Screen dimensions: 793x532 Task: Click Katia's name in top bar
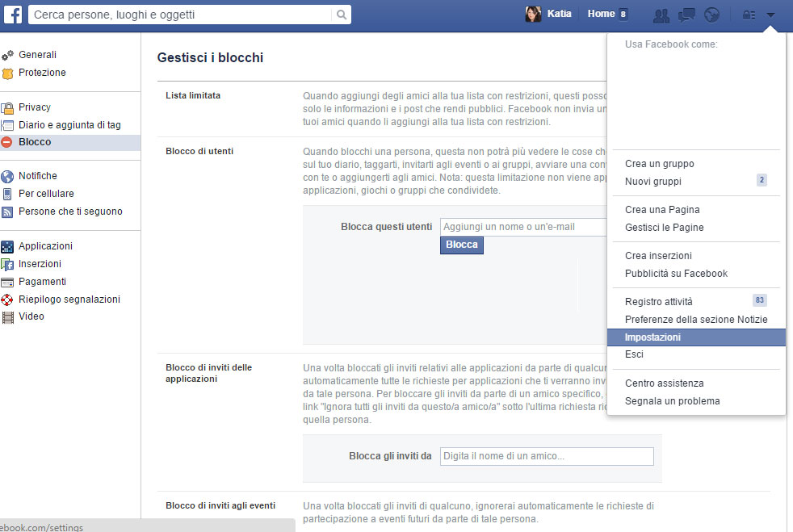point(559,14)
